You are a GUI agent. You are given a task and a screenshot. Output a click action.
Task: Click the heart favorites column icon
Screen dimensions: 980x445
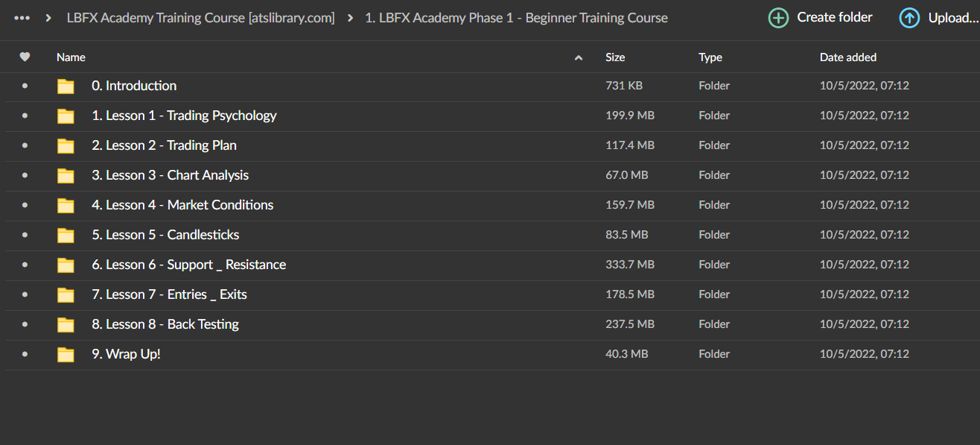25,57
